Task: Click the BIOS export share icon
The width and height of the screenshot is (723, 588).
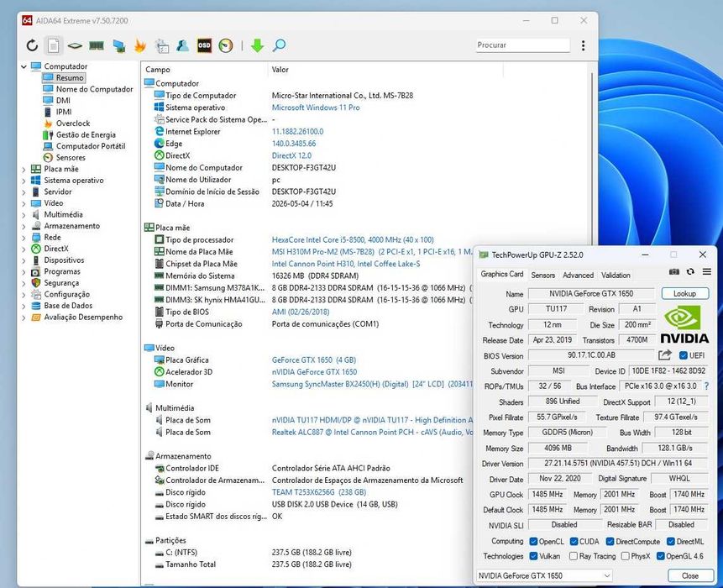Action: [x=664, y=355]
